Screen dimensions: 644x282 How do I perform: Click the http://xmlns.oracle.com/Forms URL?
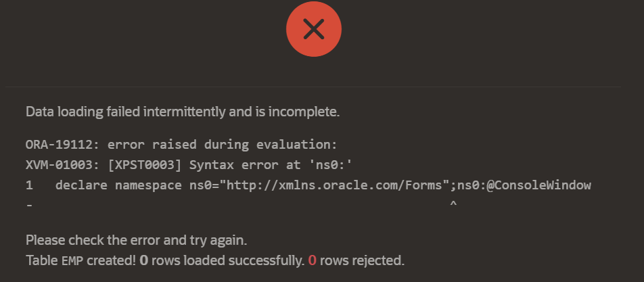point(334,185)
